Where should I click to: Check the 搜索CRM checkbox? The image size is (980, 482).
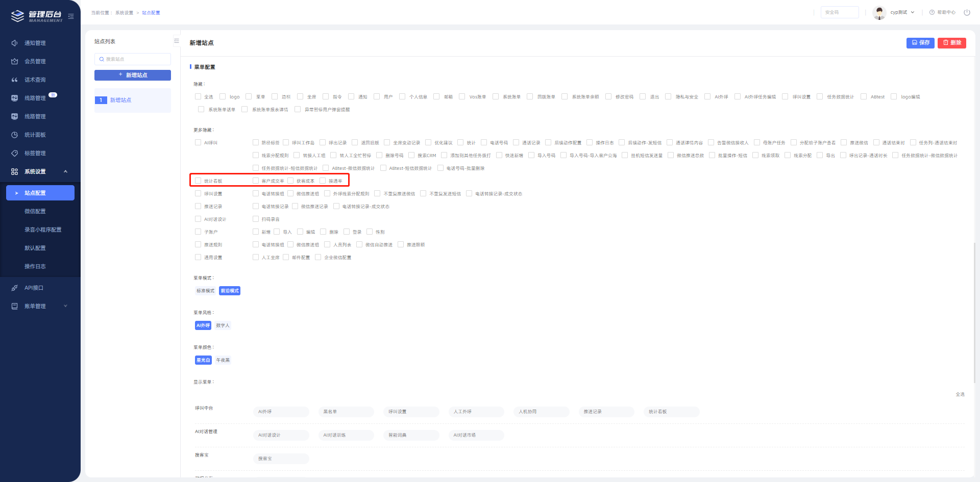(x=411, y=155)
